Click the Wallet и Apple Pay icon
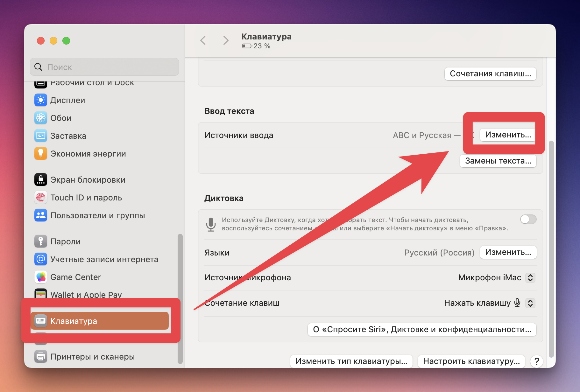This screenshot has width=580, height=392. click(x=41, y=294)
